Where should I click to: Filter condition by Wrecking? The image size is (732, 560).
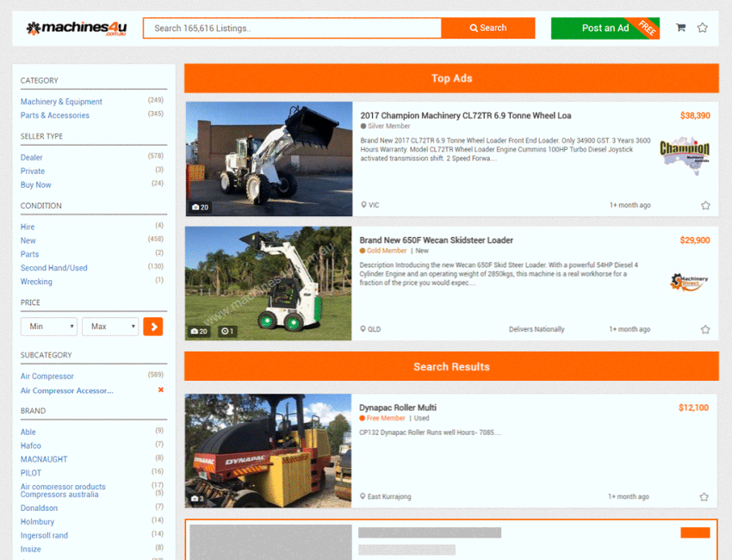click(x=36, y=282)
